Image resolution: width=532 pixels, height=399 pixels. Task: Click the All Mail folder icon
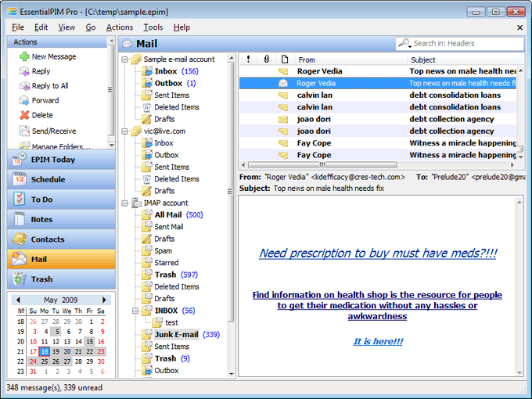(x=147, y=214)
